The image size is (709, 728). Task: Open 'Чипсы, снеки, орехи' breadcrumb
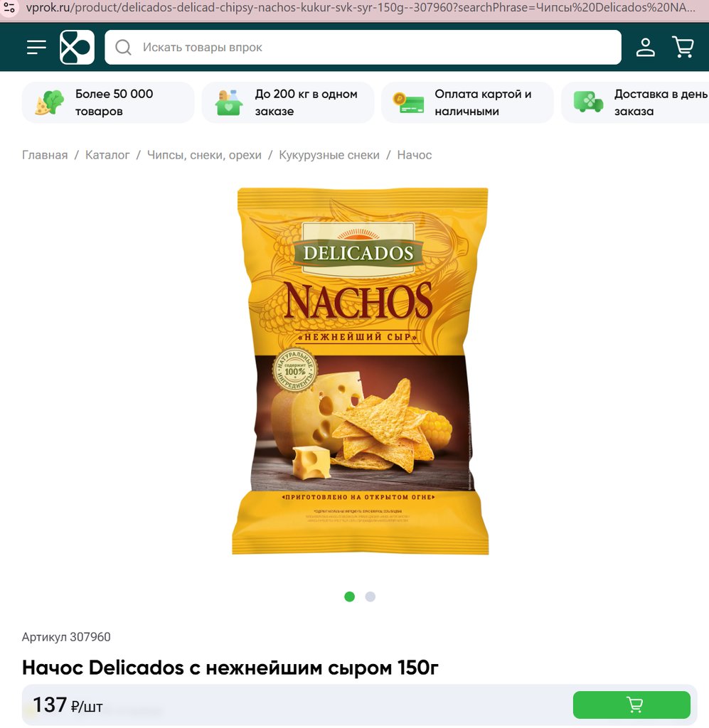pos(204,155)
